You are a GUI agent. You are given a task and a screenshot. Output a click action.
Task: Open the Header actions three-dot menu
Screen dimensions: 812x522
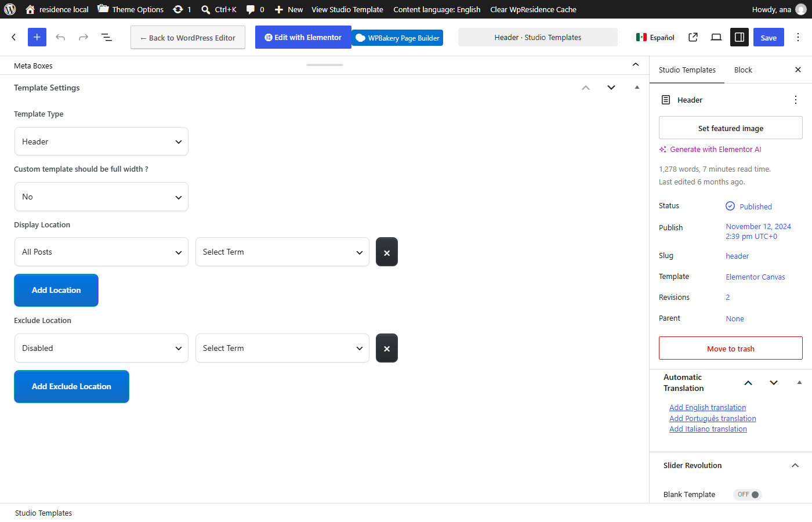(796, 100)
